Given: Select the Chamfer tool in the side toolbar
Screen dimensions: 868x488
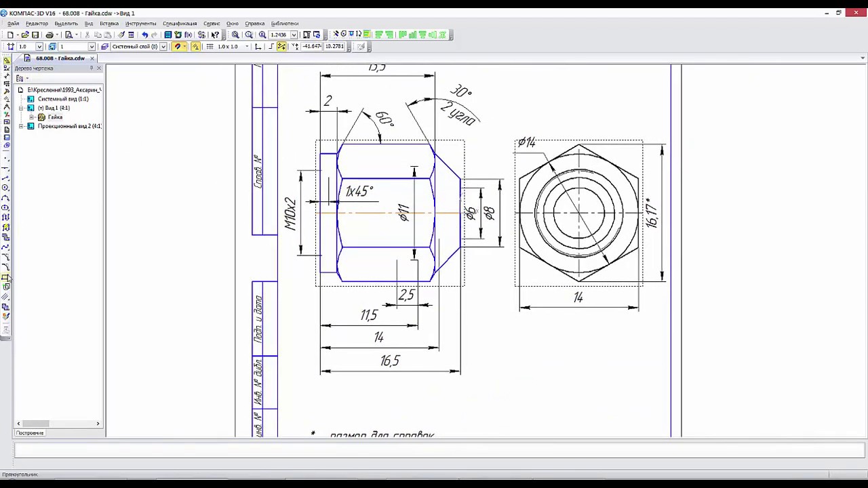Looking at the screenshot, I should (5, 257).
